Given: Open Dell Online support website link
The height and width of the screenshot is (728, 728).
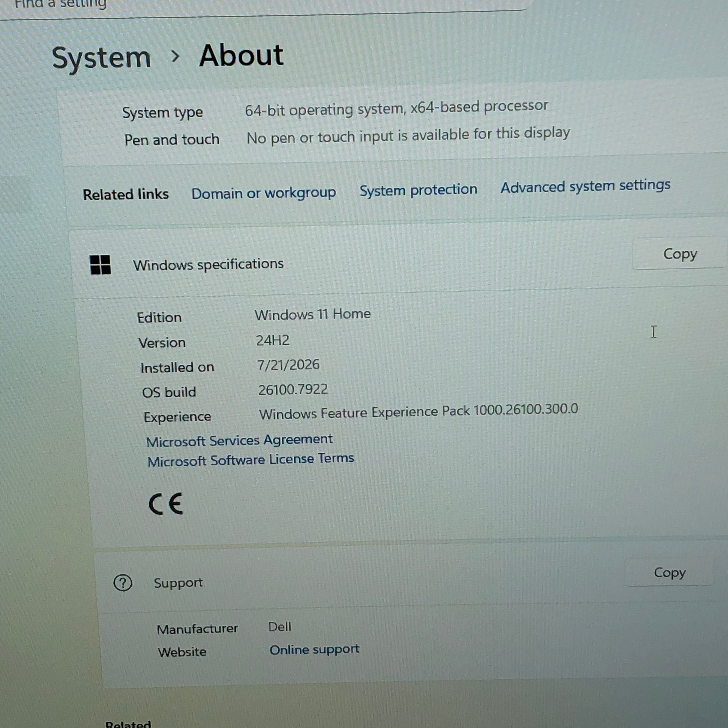Looking at the screenshot, I should [x=314, y=649].
